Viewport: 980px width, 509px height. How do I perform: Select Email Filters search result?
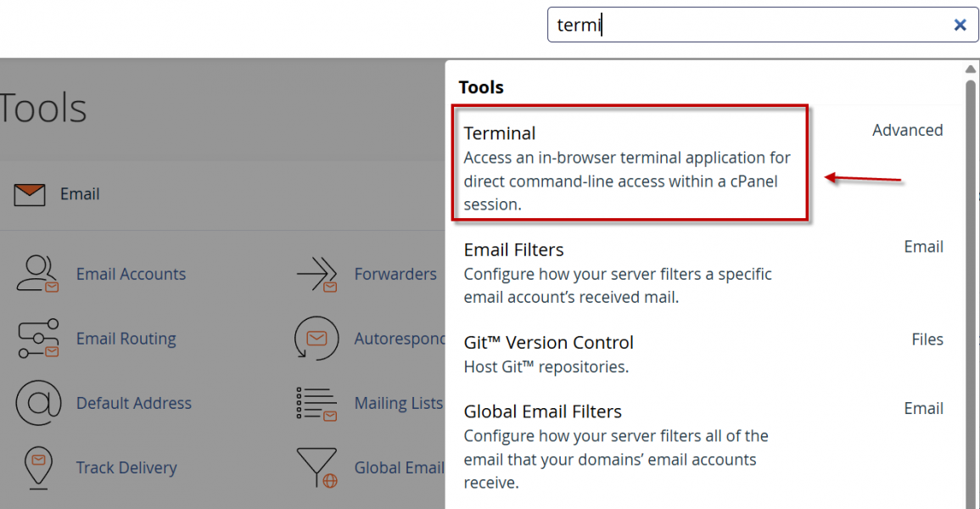(x=513, y=250)
